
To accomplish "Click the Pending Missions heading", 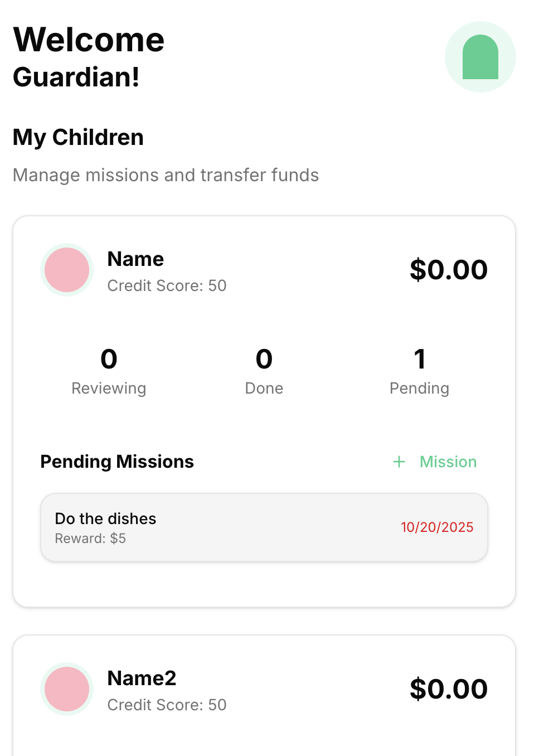I will [117, 462].
